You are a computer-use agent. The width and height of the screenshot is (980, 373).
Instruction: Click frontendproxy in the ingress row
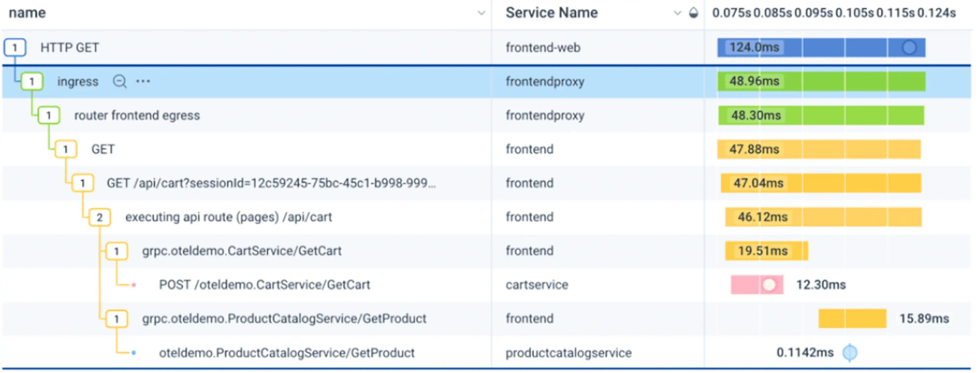pyautogui.click(x=545, y=81)
